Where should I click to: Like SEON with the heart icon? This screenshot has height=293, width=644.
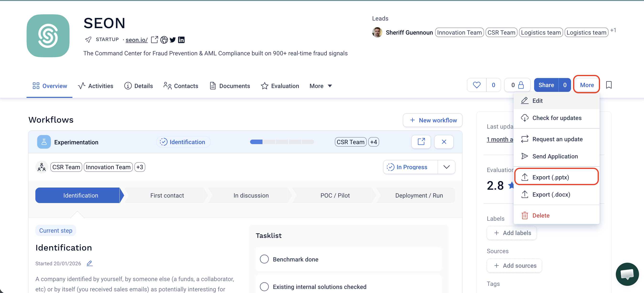477,85
